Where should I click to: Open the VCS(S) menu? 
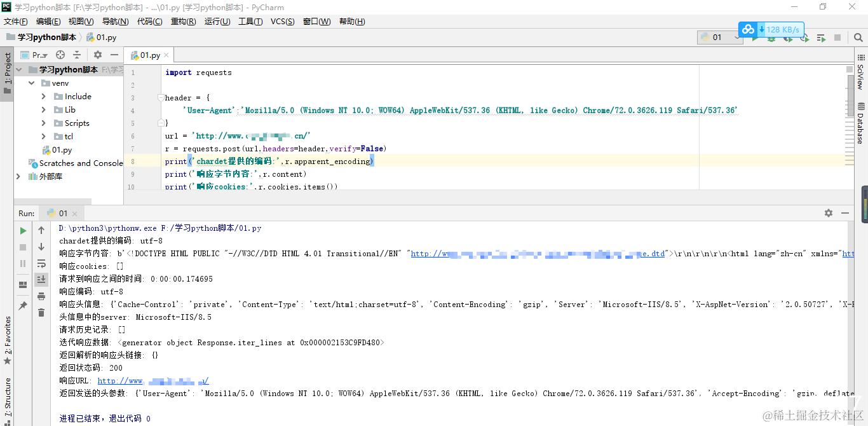(283, 22)
